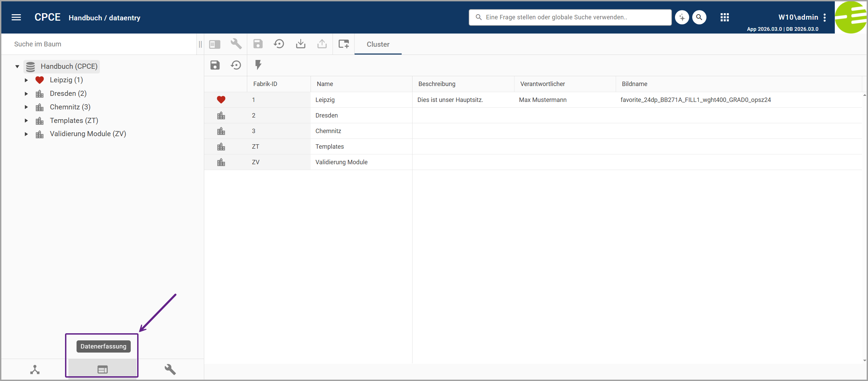Collapse the Handbuch (CPCE) root node

(17, 66)
